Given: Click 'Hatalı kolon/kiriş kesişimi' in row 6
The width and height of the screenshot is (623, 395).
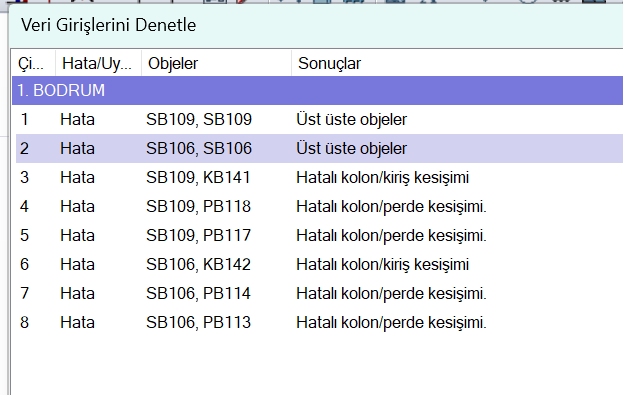Looking at the screenshot, I should [383, 265].
